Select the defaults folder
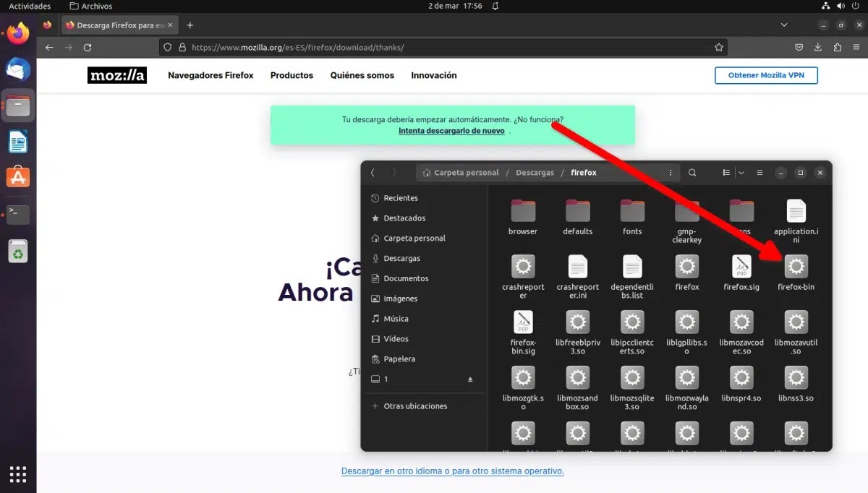868x493 pixels. click(578, 218)
